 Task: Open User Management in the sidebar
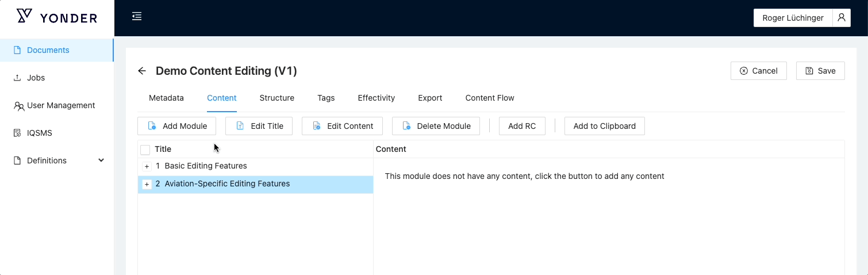[x=61, y=105]
